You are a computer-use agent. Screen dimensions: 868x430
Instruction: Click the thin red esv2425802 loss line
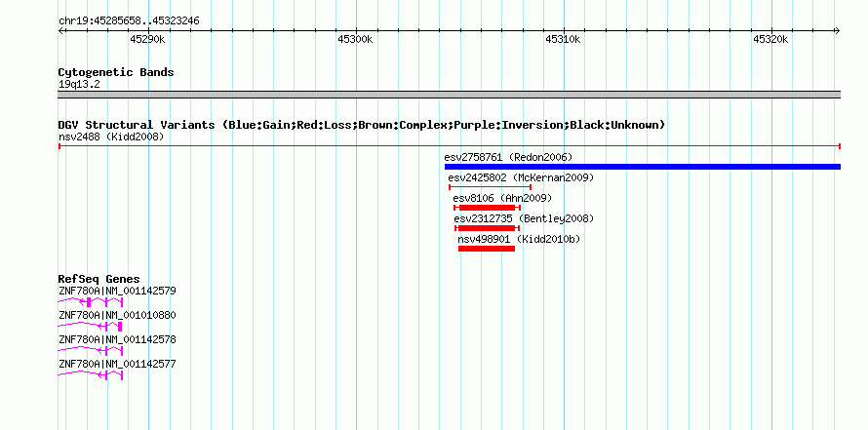point(490,187)
